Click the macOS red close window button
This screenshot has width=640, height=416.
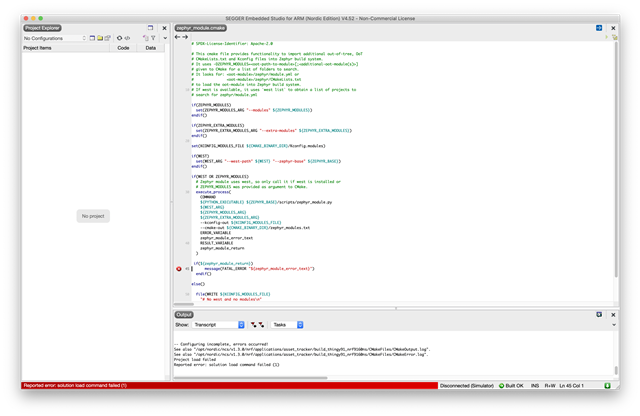[x=26, y=18]
